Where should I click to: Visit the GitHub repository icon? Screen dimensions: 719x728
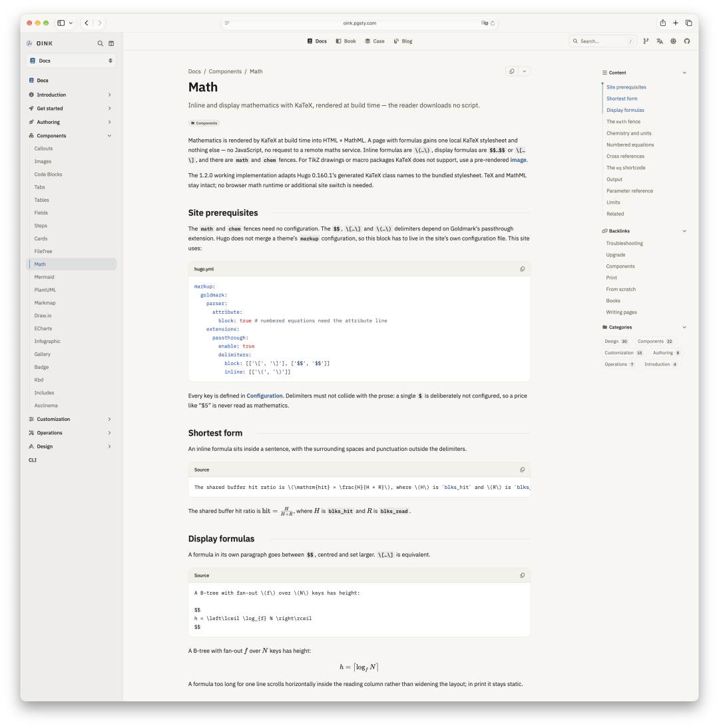(687, 41)
